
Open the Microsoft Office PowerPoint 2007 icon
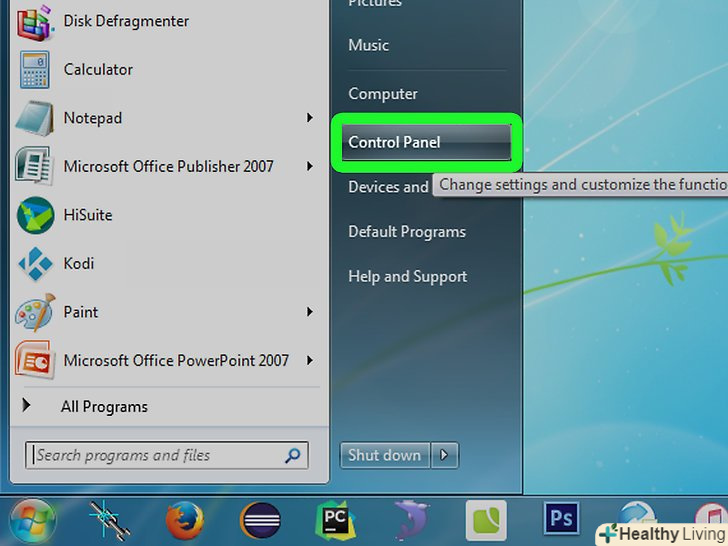pyautogui.click(x=34, y=361)
